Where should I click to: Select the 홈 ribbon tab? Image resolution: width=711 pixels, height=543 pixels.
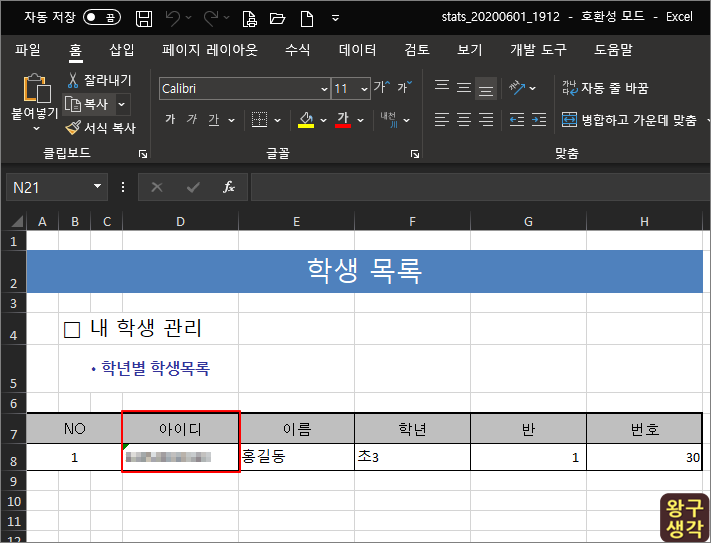click(76, 49)
